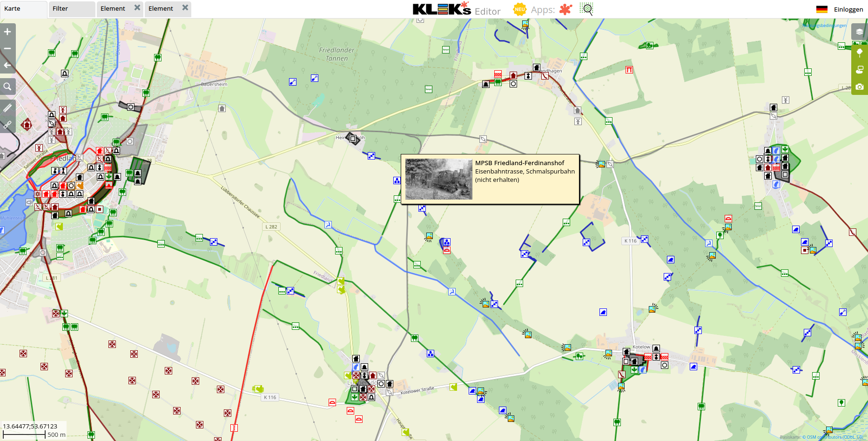Open the Nutzungsbedingungen link
Screen dimensions: 868x441
[826, 26]
